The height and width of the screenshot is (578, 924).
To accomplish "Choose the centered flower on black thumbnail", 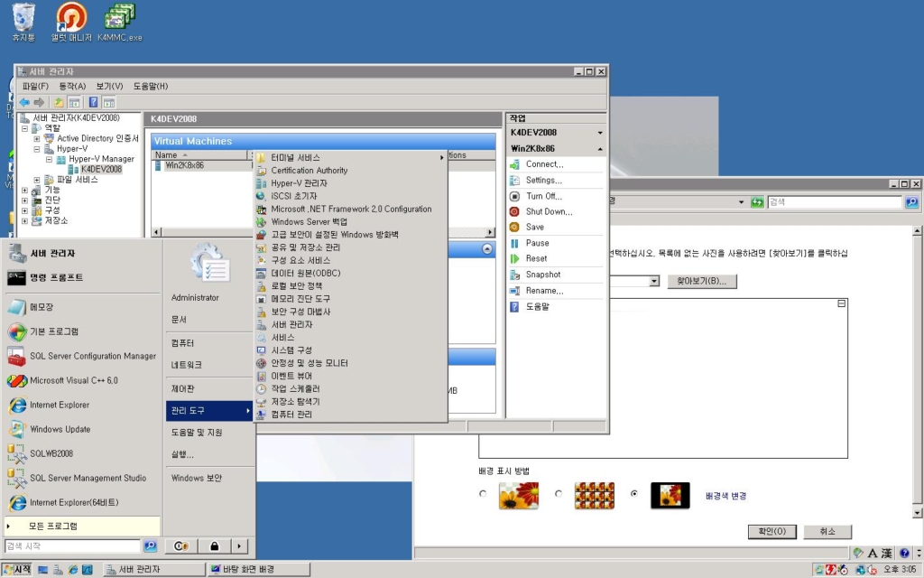I will tap(670, 496).
